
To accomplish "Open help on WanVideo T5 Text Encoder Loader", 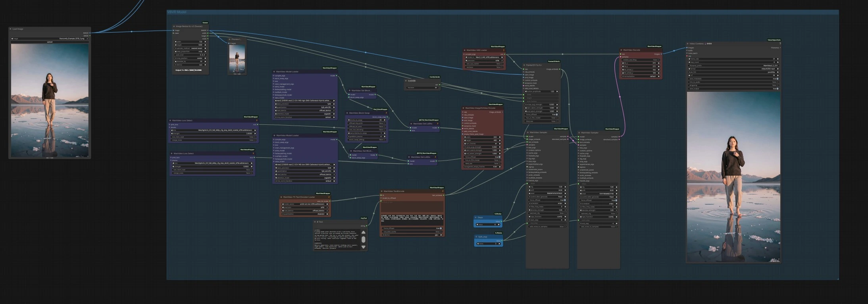I will [x=329, y=197].
